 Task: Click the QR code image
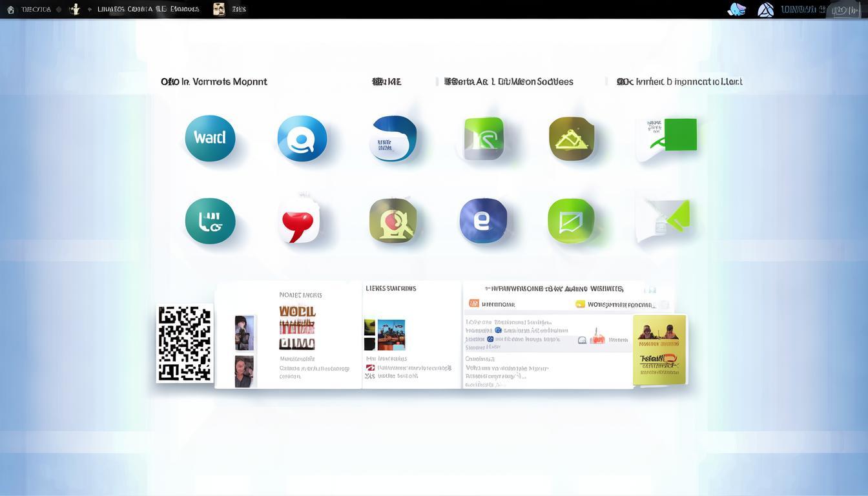click(x=185, y=344)
